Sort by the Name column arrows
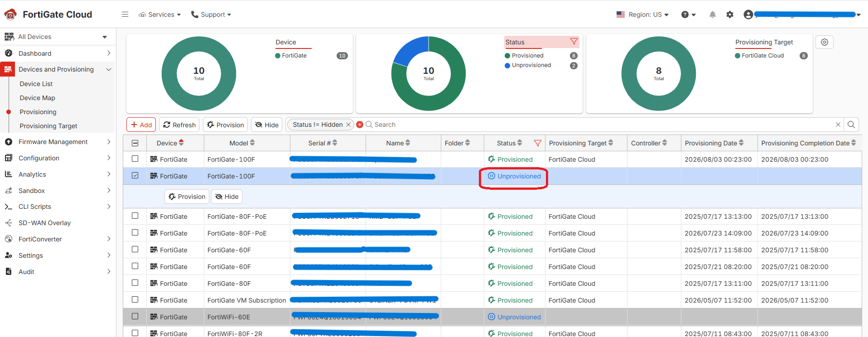The image size is (868, 337). tap(408, 143)
